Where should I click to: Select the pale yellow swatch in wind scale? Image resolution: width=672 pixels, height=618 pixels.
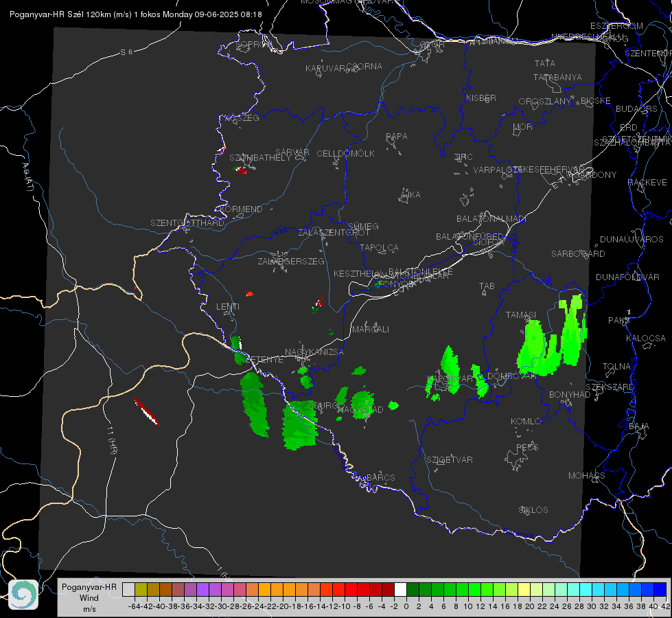(524, 590)
